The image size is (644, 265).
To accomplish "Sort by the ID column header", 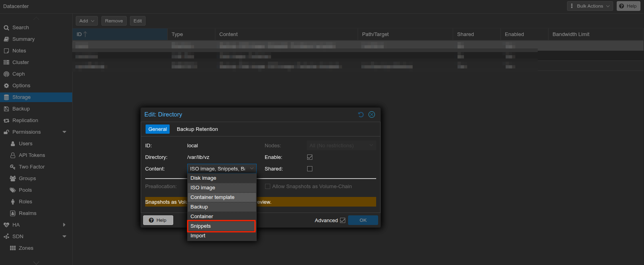I will (x=120, y=34).
